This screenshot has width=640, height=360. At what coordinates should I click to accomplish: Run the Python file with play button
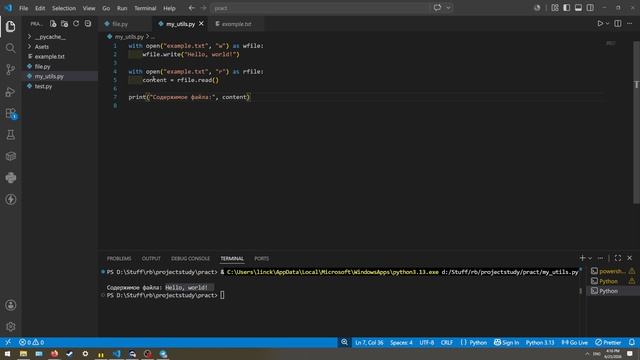600,24
